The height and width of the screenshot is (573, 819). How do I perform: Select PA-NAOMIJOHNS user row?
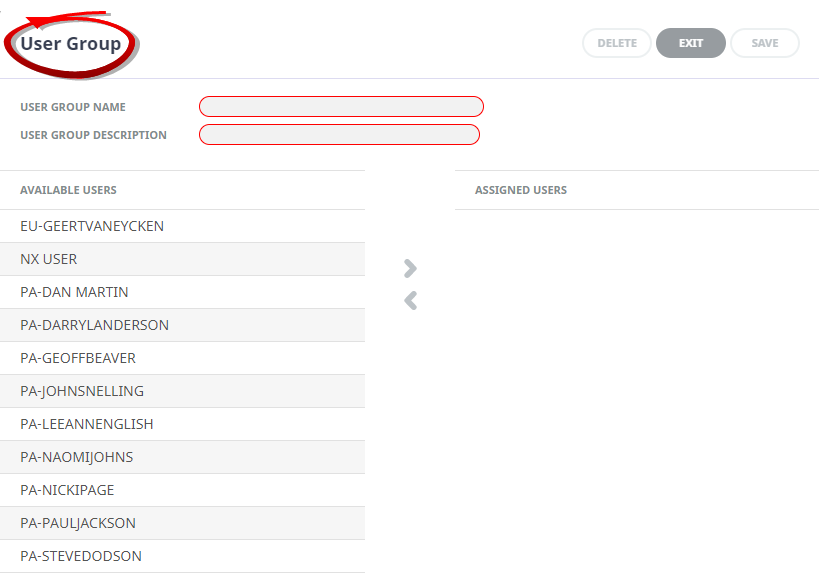(182, 457)
